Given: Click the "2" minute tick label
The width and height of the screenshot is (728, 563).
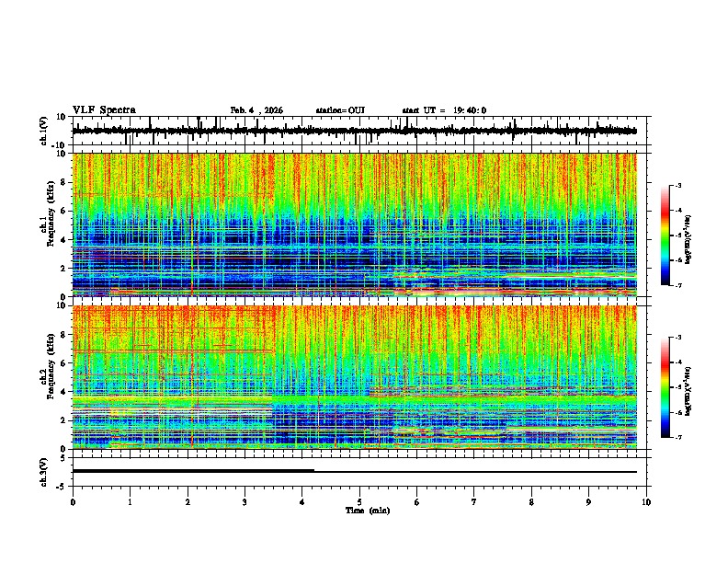Looking at the screenshot, I should [x=188, y=502].
